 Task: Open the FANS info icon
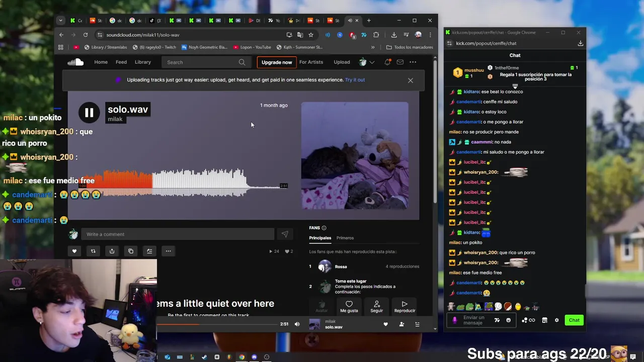click(x=324, y=228)
